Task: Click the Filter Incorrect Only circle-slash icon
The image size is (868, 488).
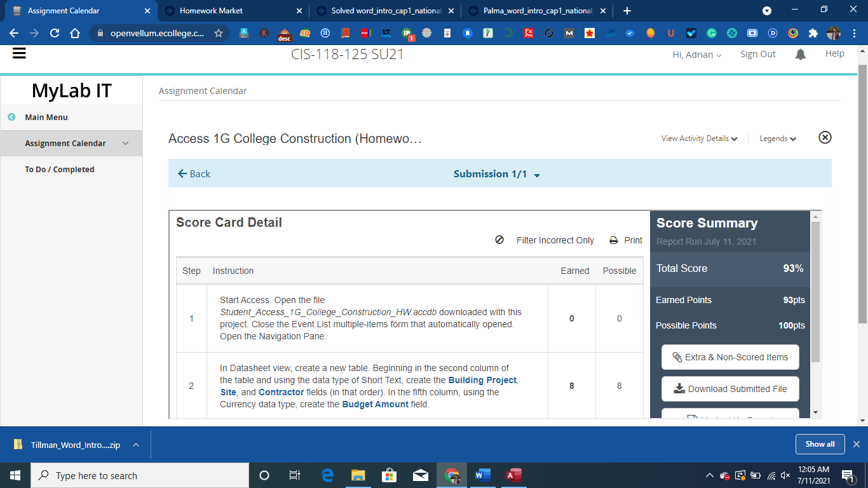Action: 499,240
